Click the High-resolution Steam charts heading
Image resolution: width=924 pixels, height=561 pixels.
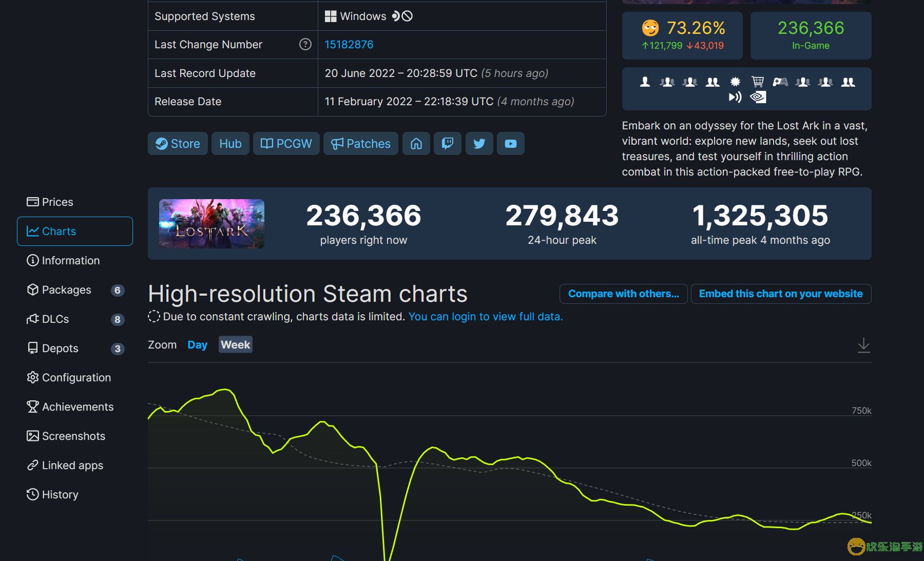pos(307,294)
